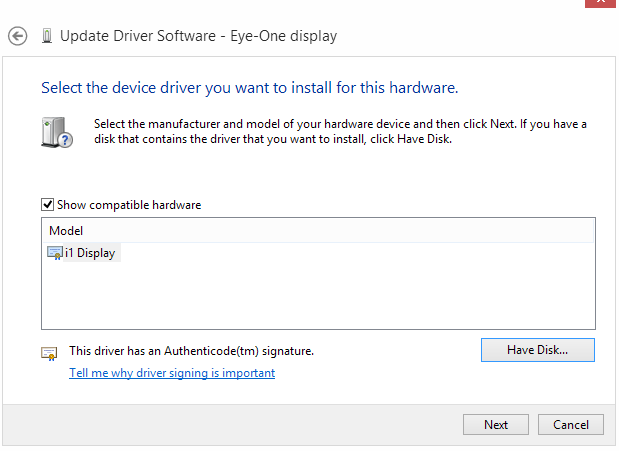
Task: Click the Authenticode(tm) signature status text
Action: click(191, 352)
